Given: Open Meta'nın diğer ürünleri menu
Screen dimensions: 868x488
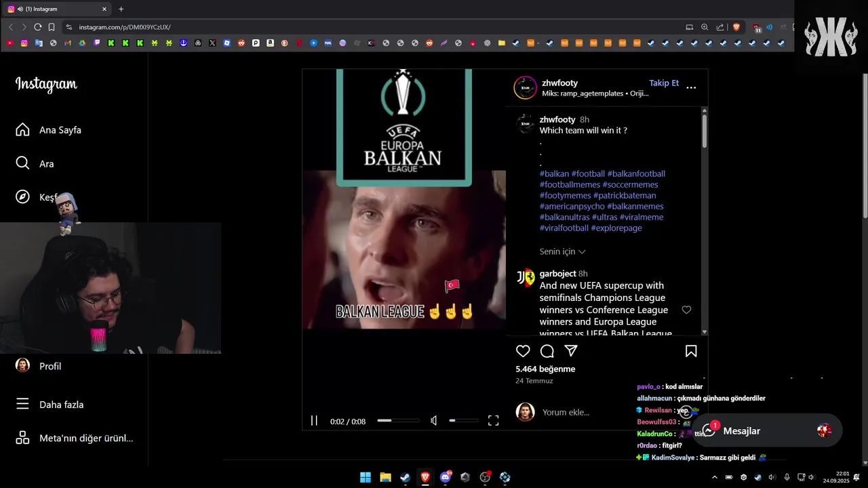Looking at the screenshot, I should (75, 438).
